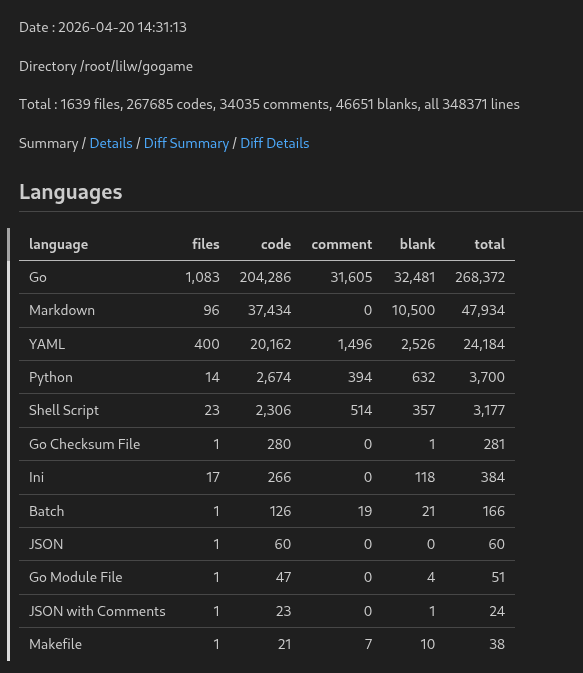Click the vertical scrollbar beside the table
583x673 pixels.
(x=8, y=445)
